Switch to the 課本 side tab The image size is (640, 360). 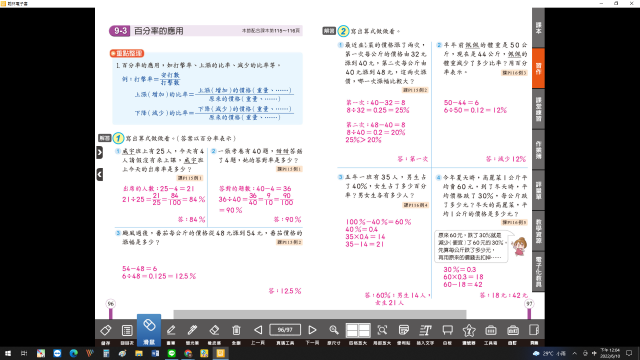click(x=538, y=28)
